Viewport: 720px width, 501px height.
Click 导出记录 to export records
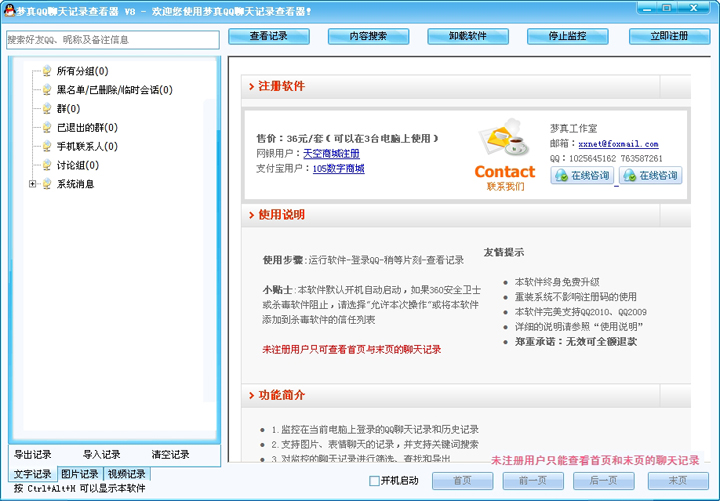(x=33, y=455)
